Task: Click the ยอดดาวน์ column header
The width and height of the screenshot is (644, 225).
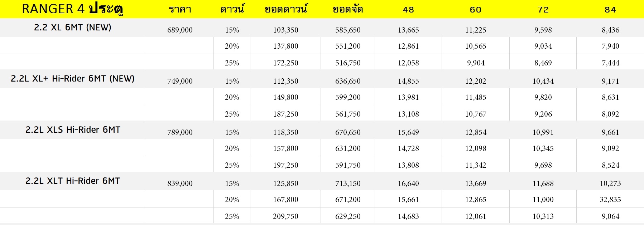Action: (285, 9)
